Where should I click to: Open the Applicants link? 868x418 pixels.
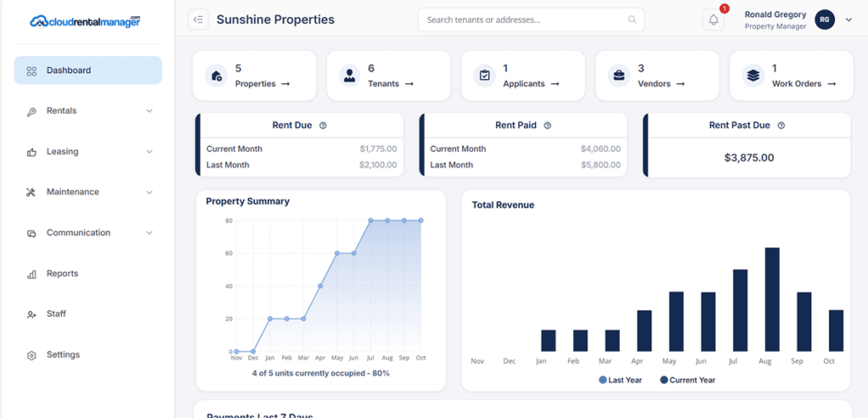[x=531, y=84]
